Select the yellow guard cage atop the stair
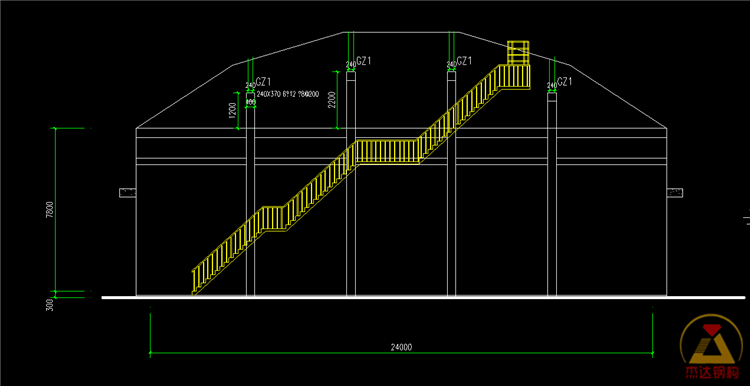The image size is (750, 386). 518,53
